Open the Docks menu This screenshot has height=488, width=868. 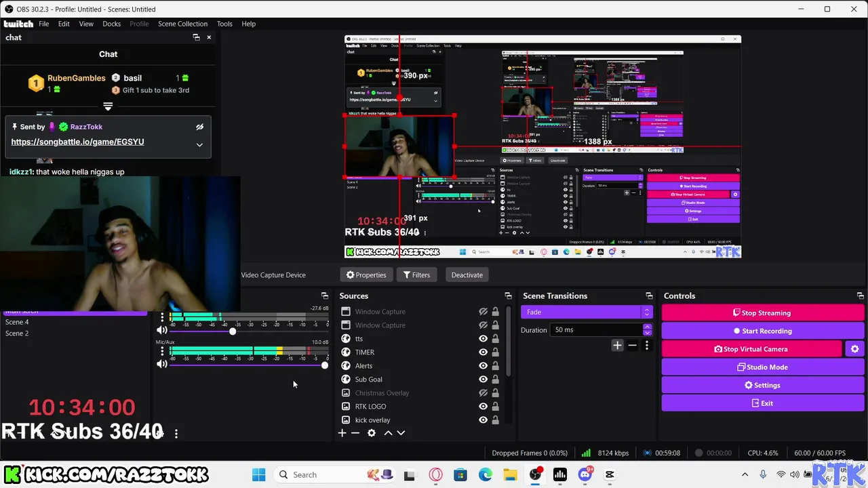click(112, 24)
